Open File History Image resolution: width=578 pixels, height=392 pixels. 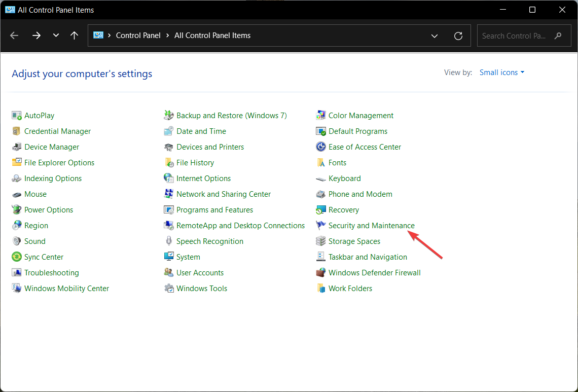pyautogui.click(x=195, y=162)
